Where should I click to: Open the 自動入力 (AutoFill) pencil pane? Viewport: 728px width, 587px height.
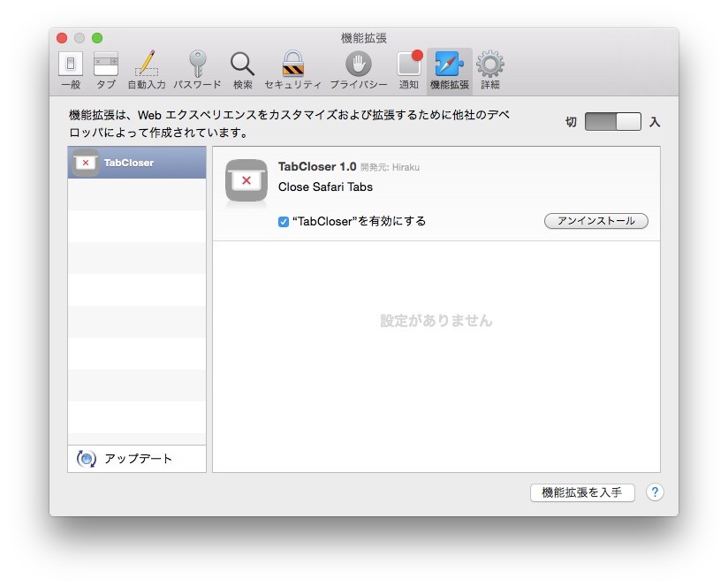click(x=147, y=71)
